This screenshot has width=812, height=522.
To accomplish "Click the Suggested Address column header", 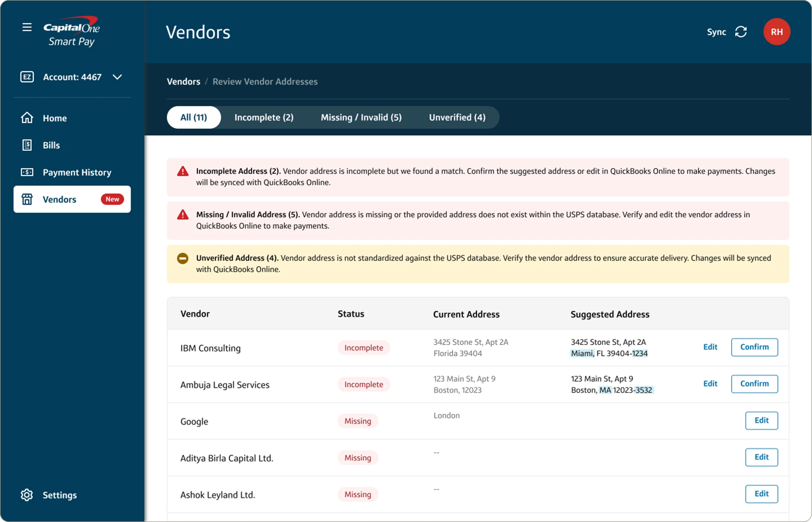I will point(610,314).
